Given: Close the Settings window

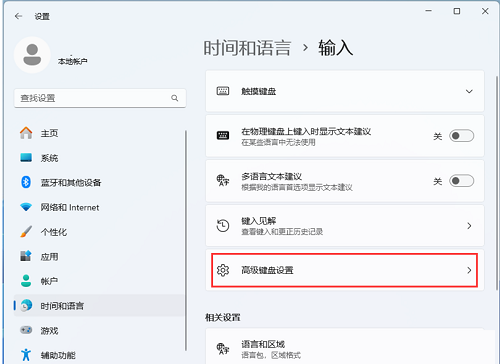Looking at the screenshot, I should (485, 11).
